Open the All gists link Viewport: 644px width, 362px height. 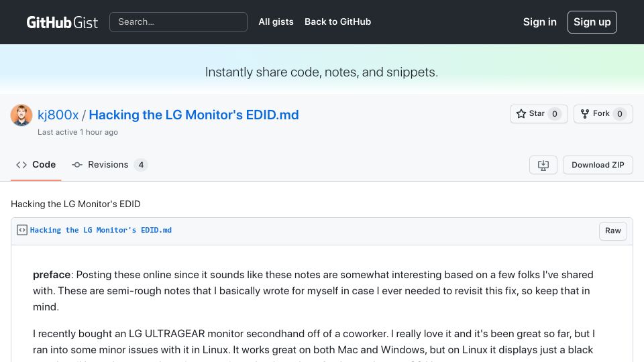coord(276,21)
